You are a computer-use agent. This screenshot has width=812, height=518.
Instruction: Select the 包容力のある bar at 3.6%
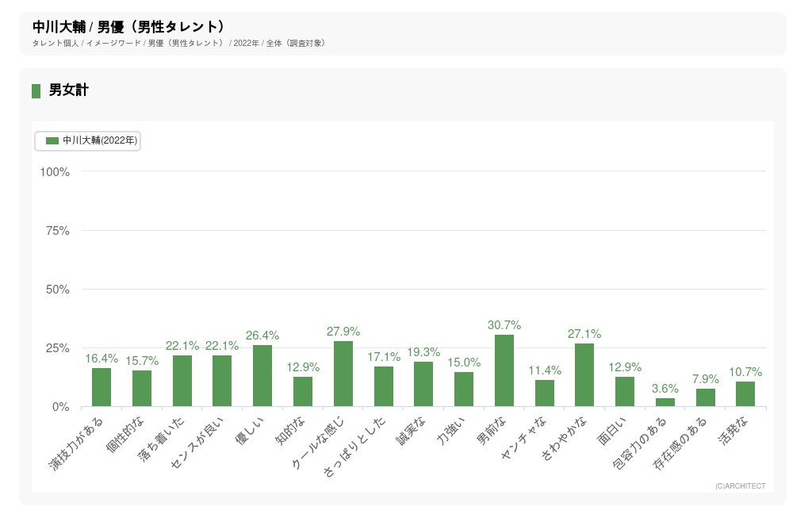pyautogui.click(x=665, y=402)
